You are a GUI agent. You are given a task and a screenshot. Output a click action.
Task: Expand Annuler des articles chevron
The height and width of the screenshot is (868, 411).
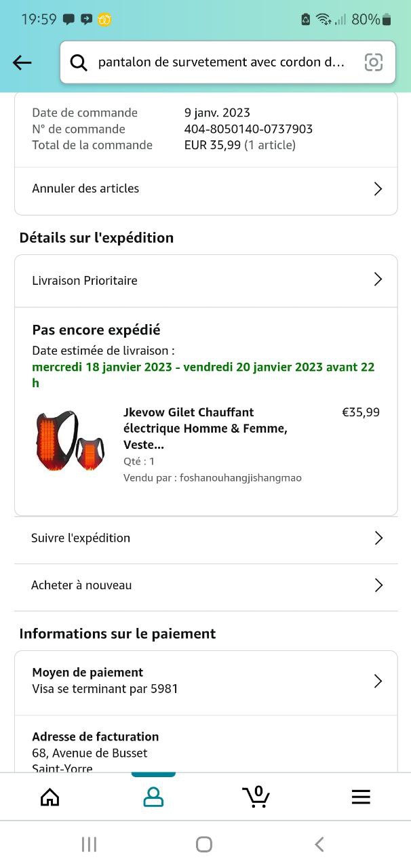[378, 189]
